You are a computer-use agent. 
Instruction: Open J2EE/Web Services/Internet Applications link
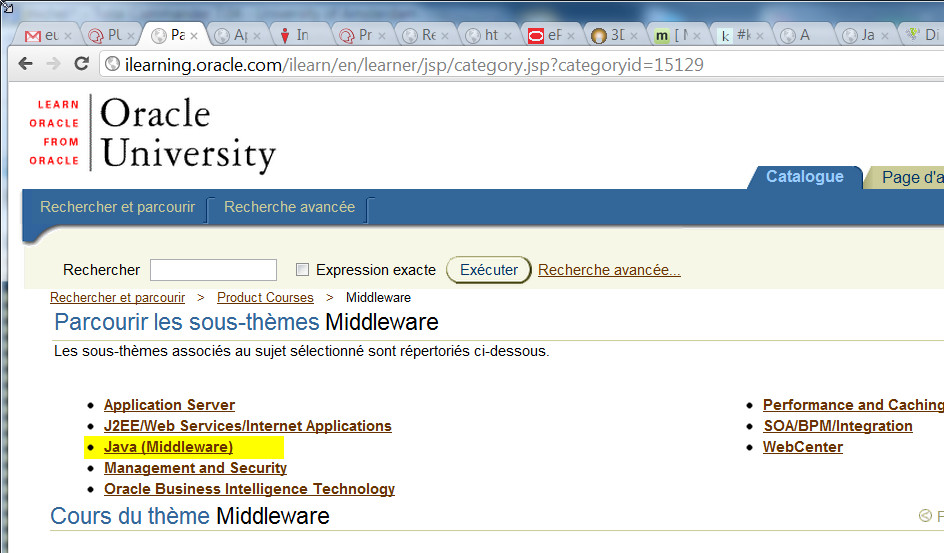(x=247, y=426)
